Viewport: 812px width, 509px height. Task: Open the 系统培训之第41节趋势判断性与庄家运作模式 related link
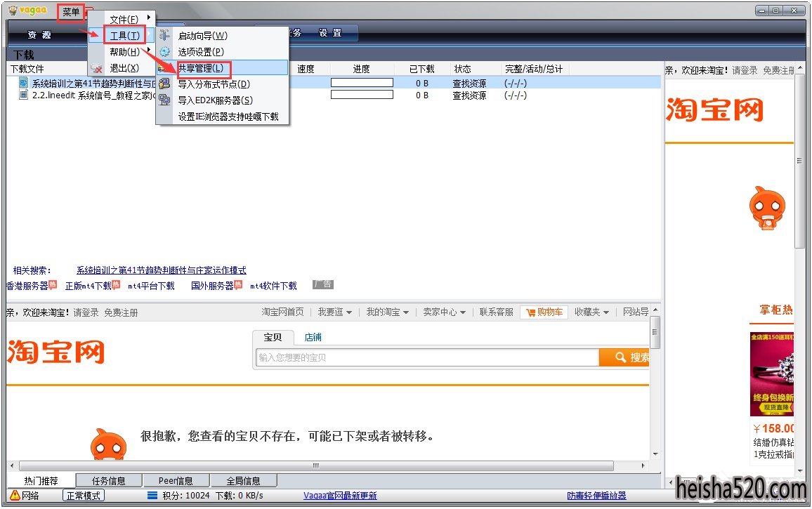162,270
